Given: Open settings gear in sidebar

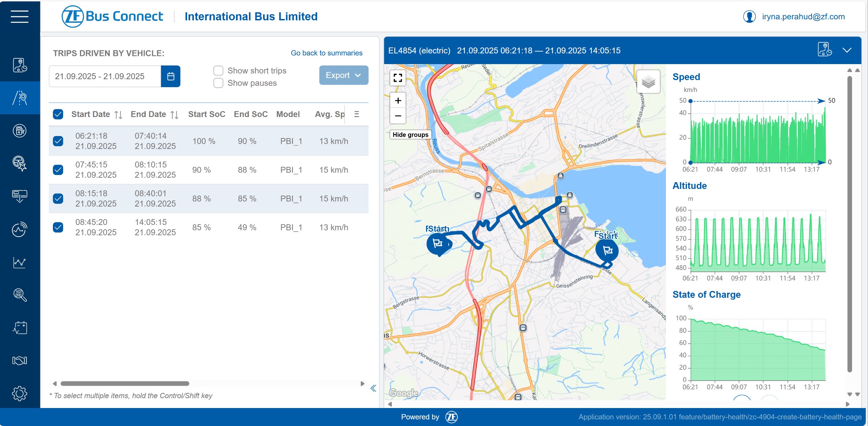Looking at the screenshot, I should coord(19,393).
